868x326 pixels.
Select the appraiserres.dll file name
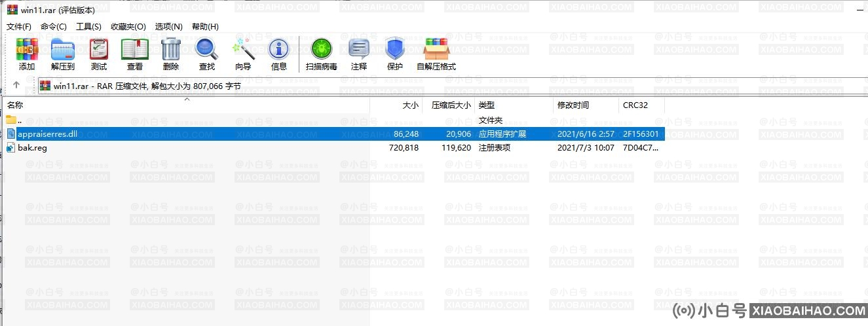tap(47, 134)
